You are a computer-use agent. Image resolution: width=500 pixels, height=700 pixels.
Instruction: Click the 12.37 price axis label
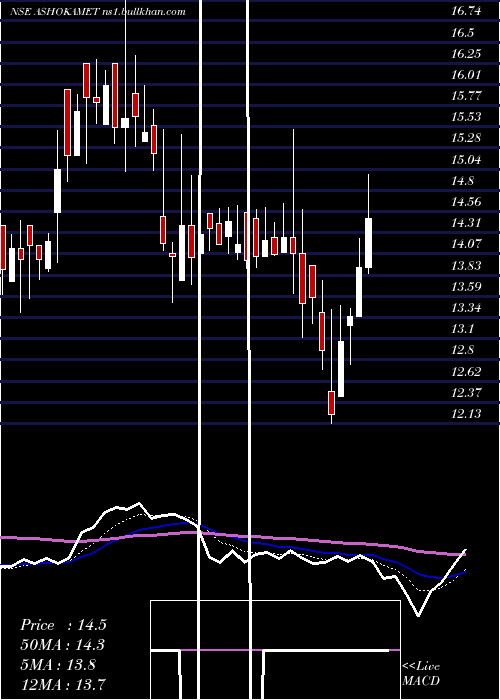coord(466,393)
